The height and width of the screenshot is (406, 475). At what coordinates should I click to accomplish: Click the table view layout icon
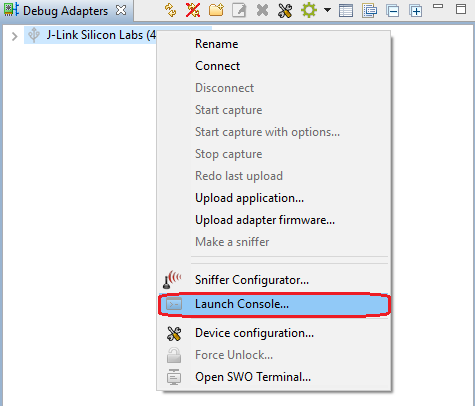(x=346, y=11)
